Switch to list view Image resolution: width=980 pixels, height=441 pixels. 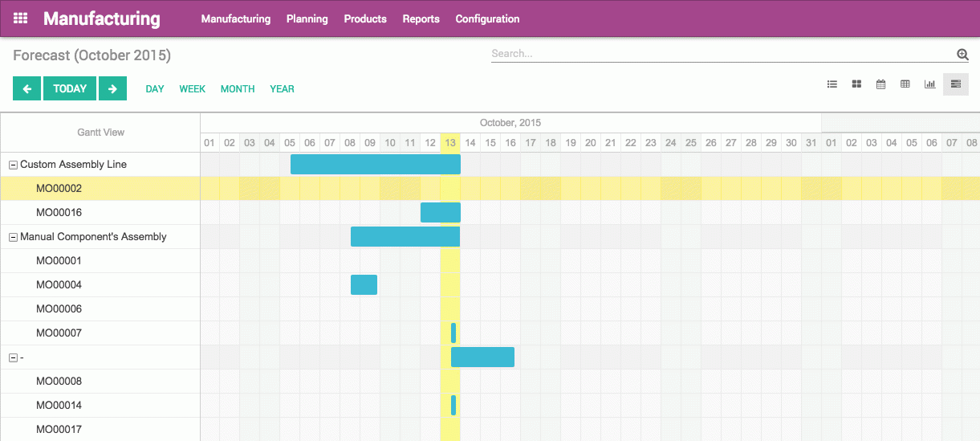[832, 84]
